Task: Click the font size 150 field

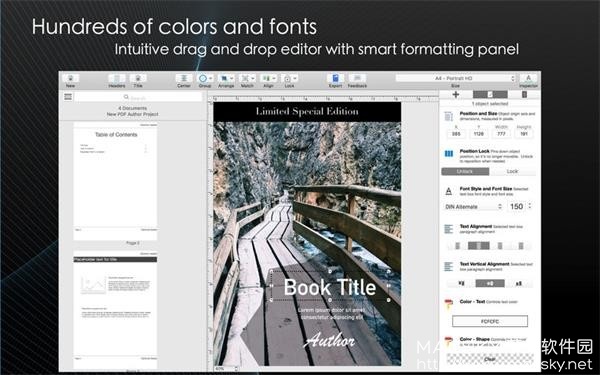Action: (517, 207)
